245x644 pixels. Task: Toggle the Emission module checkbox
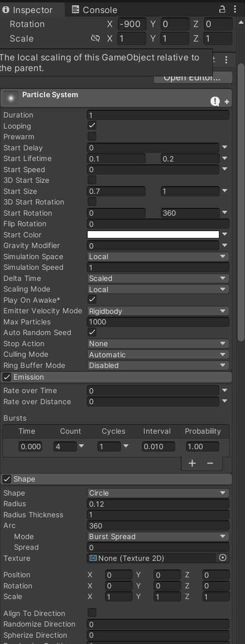click(7, 377)
